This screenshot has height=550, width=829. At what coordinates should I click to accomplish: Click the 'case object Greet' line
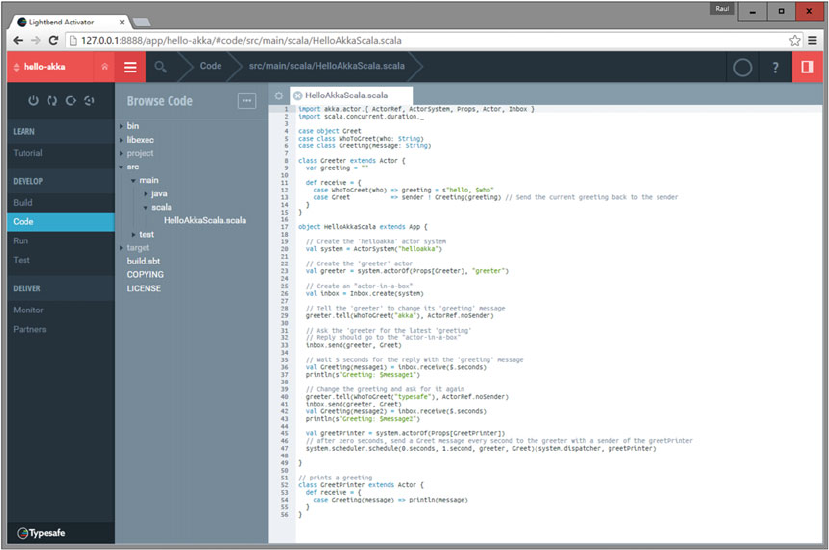pos(329,131)
